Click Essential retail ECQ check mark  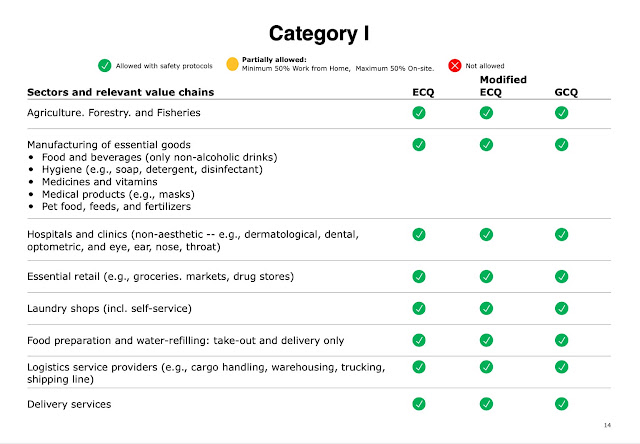tap(419, 277)
